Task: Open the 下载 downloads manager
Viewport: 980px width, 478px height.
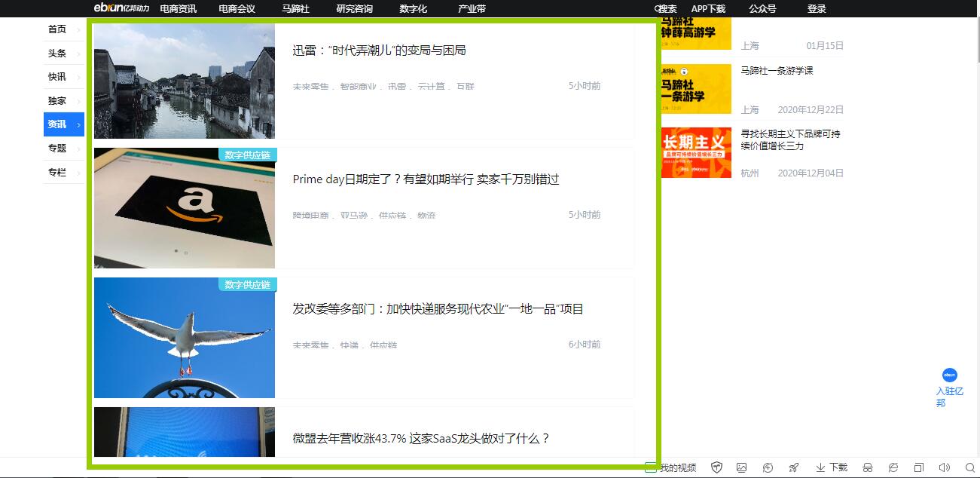Action: click(832, 467)
